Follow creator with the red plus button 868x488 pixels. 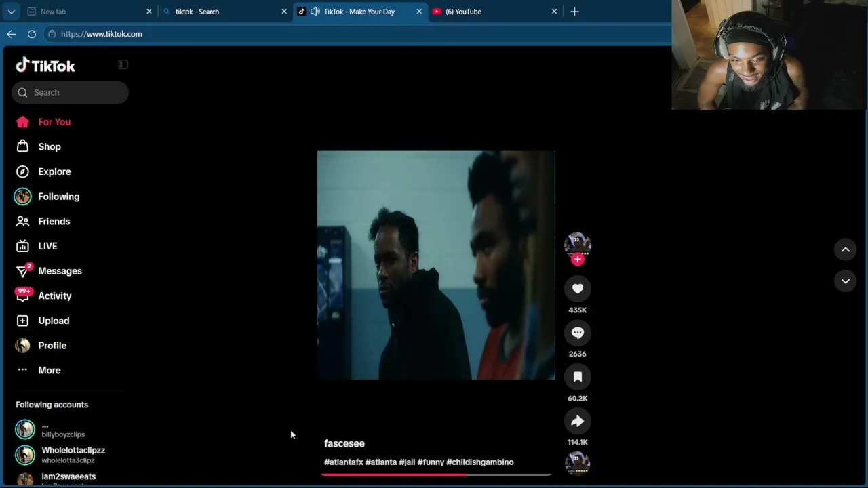[x=578, y=259]
